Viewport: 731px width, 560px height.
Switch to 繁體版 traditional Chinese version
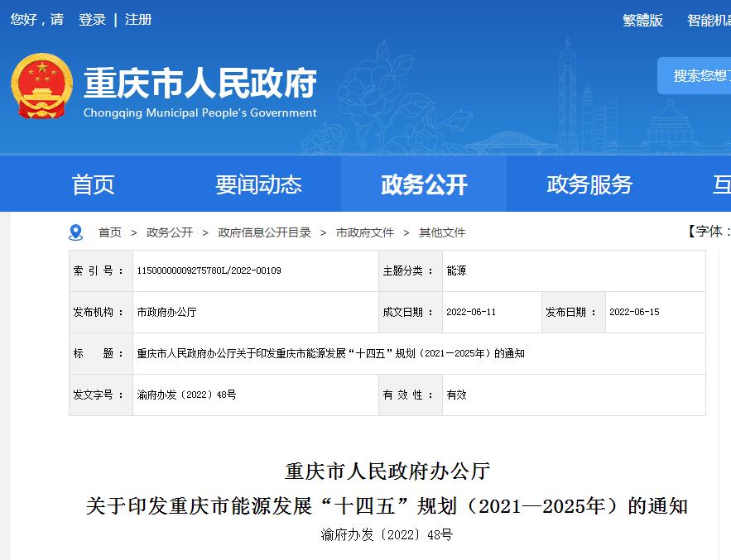click(x=642, y=20)
